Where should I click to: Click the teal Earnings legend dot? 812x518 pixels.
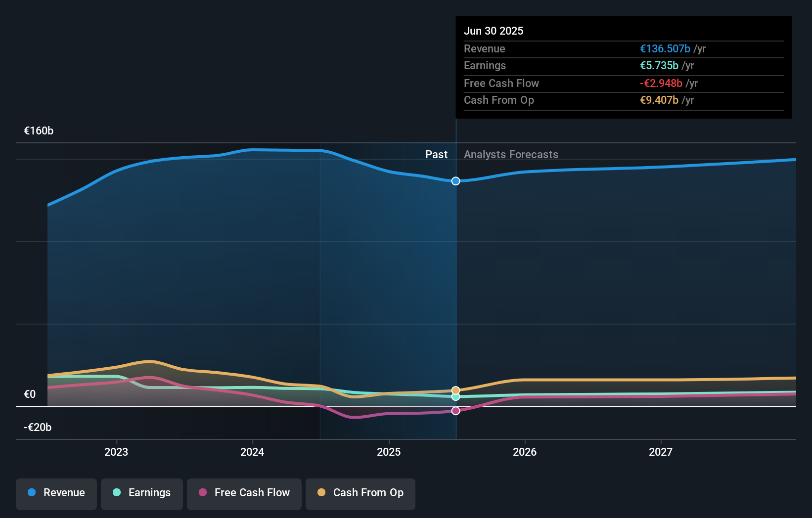coord(116,493)
